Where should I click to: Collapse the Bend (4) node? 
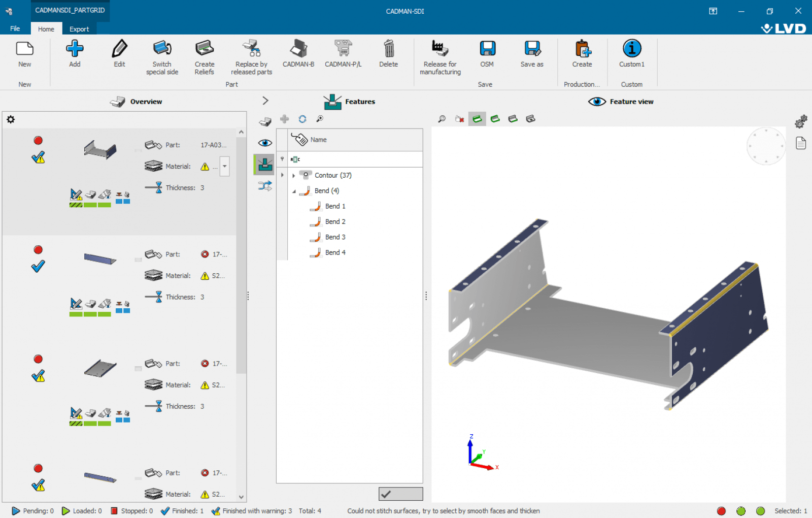[x=293, y=190]
